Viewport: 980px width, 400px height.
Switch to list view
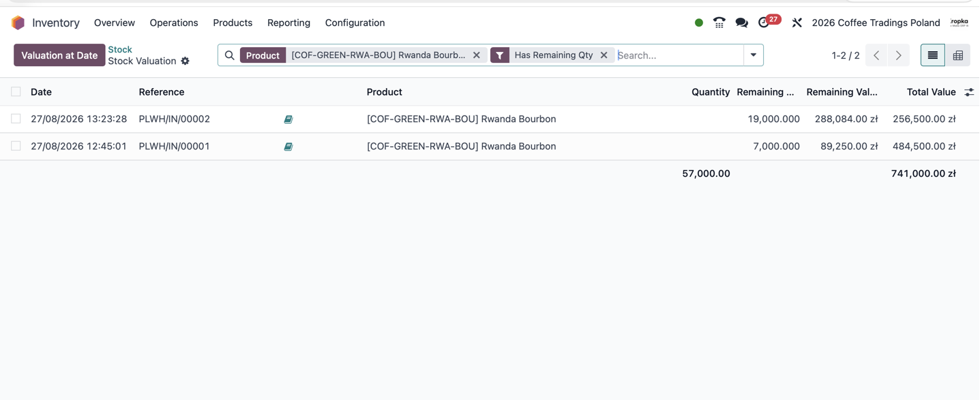(x=933, y=55)
